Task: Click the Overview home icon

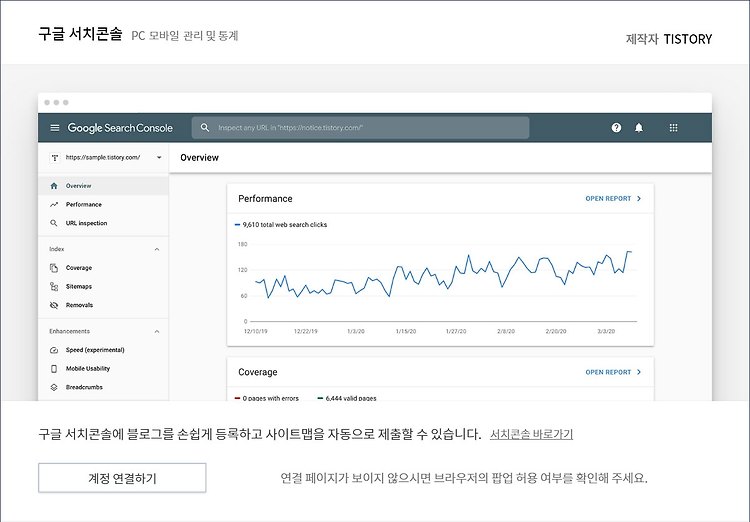Action: [54, 186]
